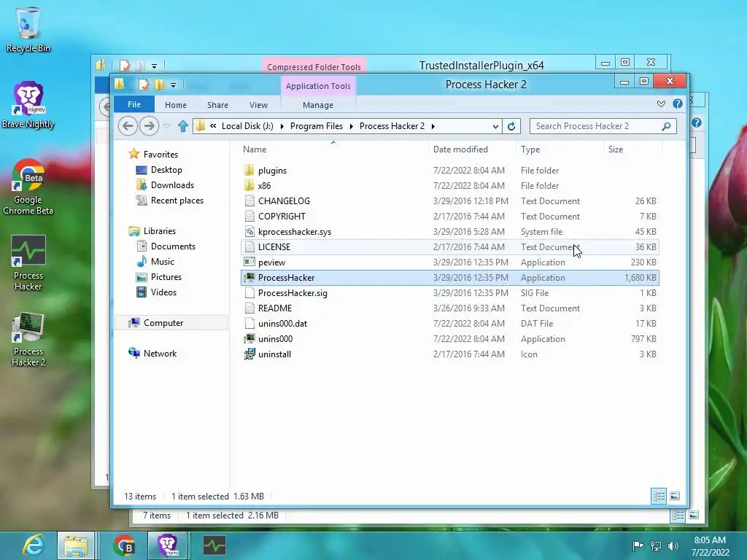Open the Google Chrome Beta desktop shortcut
The width and height of the screenshot is (747, 560).
[x=28, y=187]
